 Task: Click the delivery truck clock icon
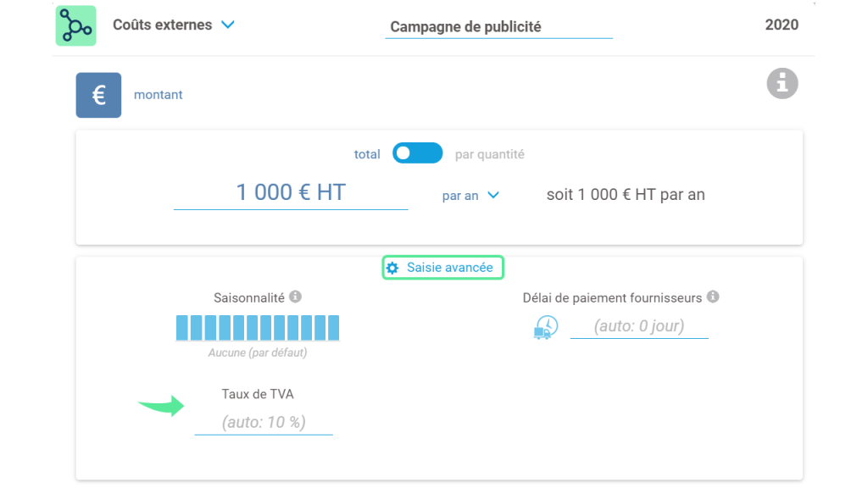point(546,327)
